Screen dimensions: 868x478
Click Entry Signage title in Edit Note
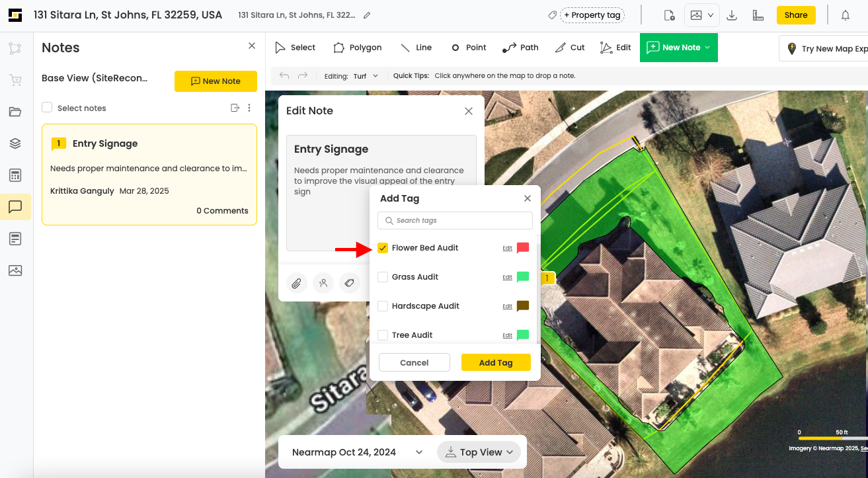[x=331, y=149]
